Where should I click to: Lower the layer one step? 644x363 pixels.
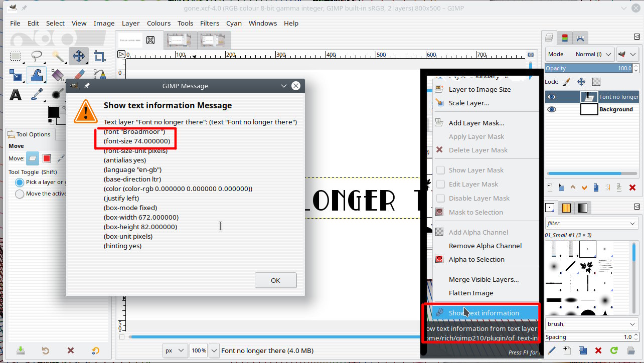[x=584, y=188]
